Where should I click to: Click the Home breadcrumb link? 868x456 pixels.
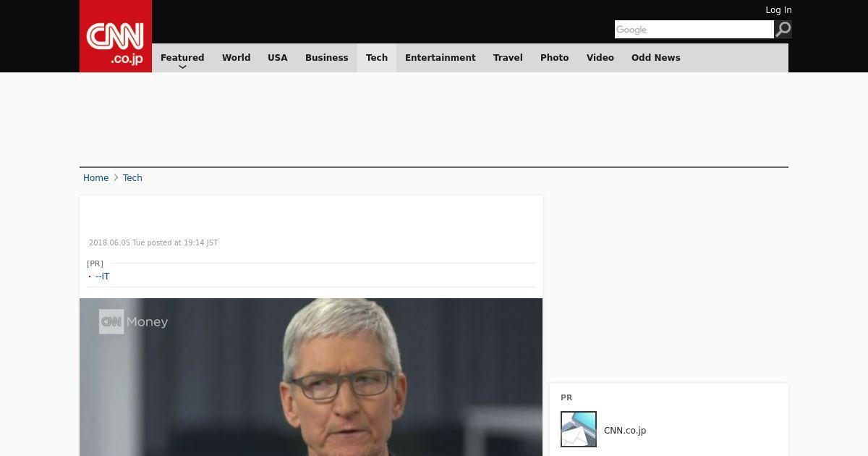coord(95,178)
